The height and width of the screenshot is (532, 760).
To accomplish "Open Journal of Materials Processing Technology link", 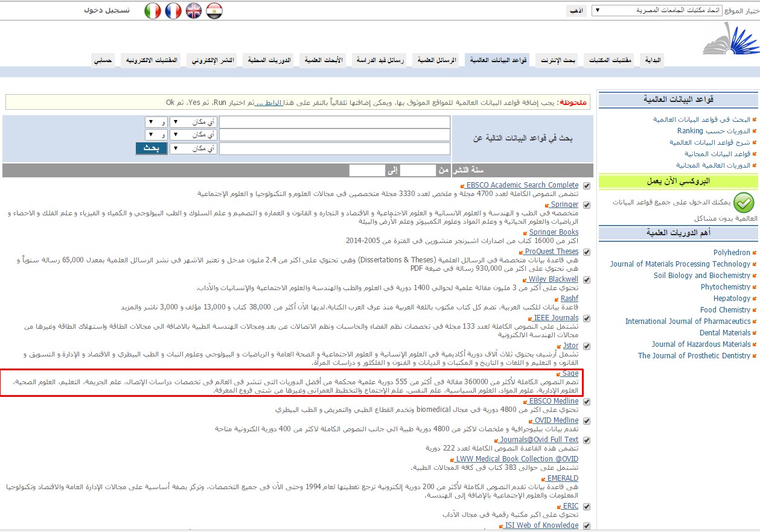I will click(680, 264).
